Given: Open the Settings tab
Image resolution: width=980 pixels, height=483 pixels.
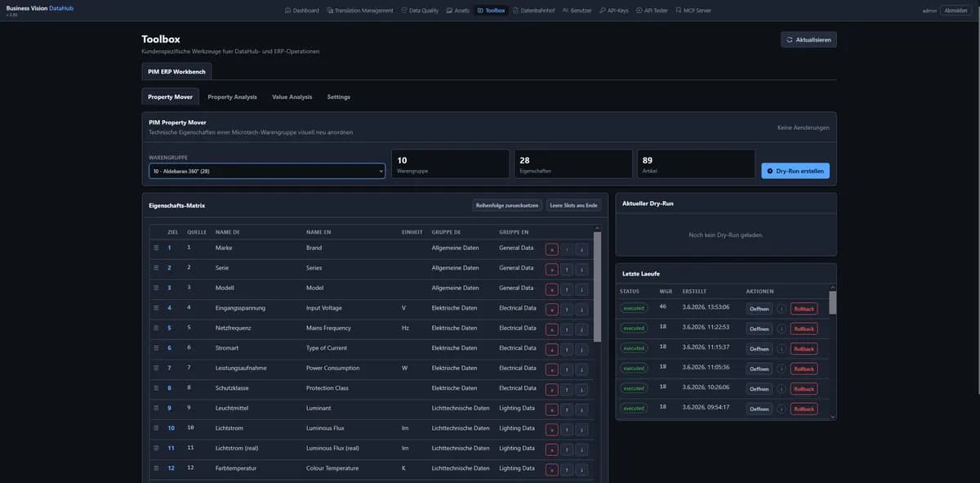Looking at the screenshot, I should pyautogui.click(x=339, y=96).
